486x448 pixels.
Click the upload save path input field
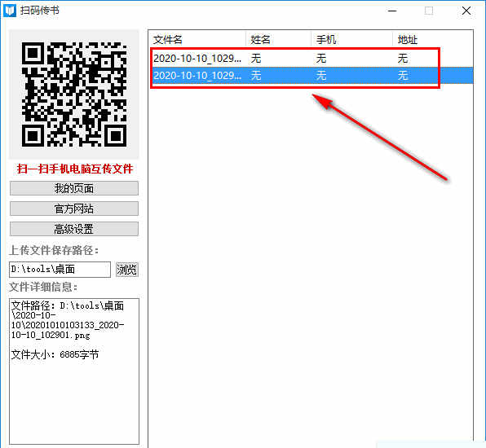[x=60, y=270]
